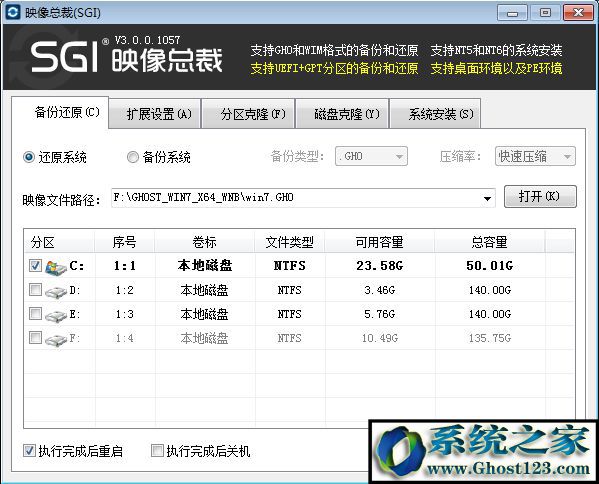
Task: Check the E: partition checkbox
Action: click(x=36, y=314)
